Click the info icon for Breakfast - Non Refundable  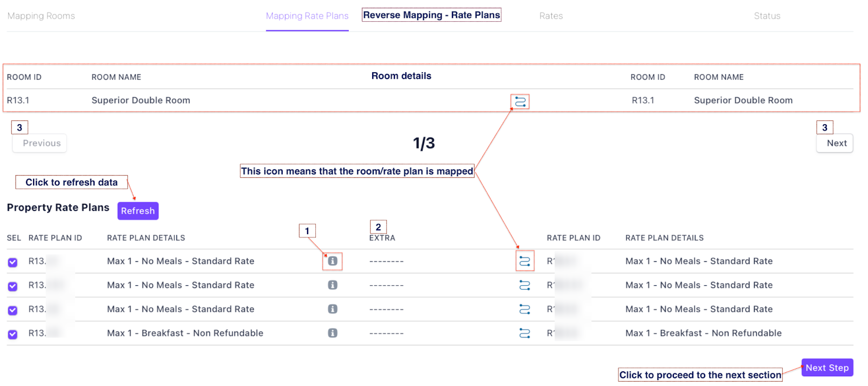[x=333, y=333]
